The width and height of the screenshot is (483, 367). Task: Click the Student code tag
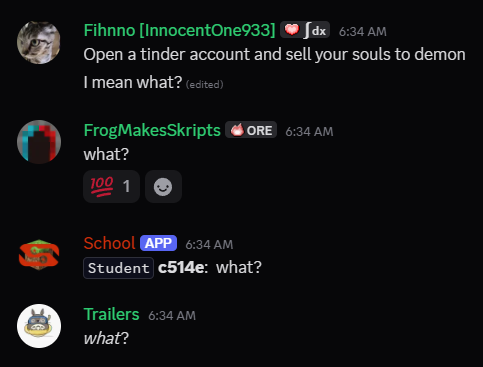tap(118, 268)
